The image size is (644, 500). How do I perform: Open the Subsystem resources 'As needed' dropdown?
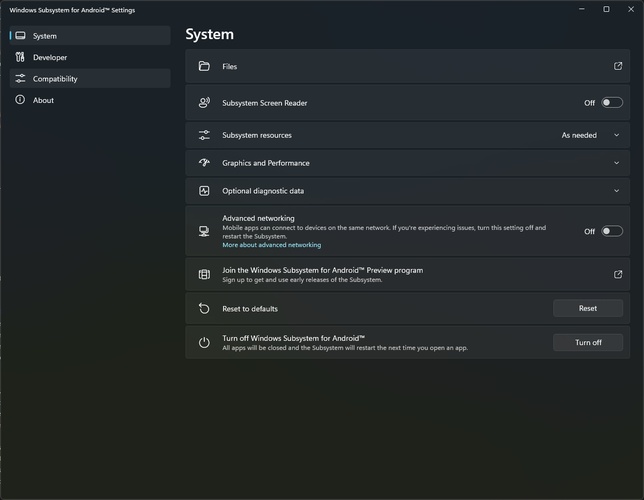point(590,135)
